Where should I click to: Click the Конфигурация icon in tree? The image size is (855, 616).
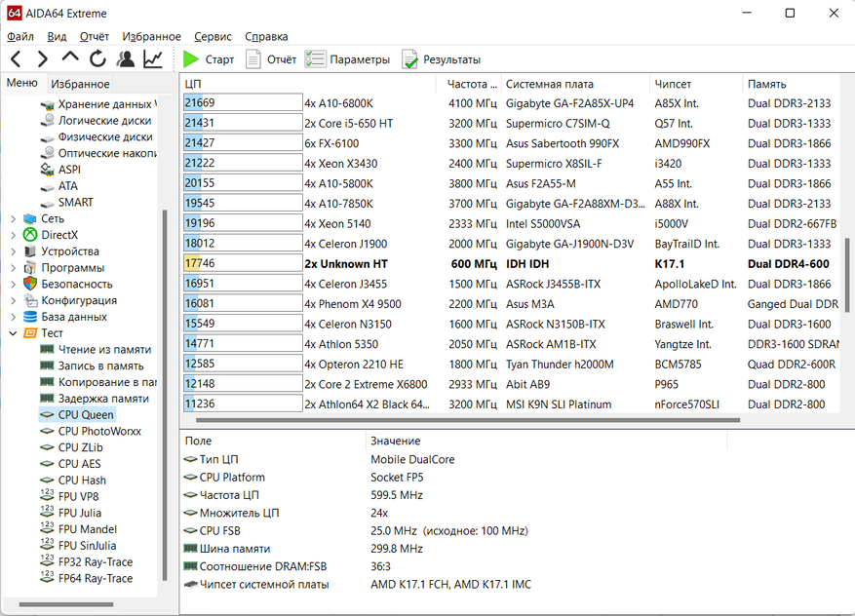(x=30, y=300)
